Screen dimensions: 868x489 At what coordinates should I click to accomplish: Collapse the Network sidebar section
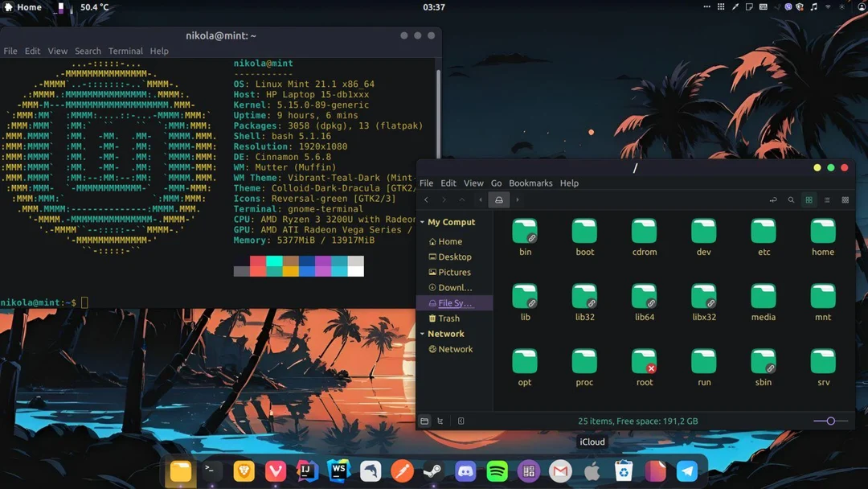pyautogui.click(x=422, y=333)
